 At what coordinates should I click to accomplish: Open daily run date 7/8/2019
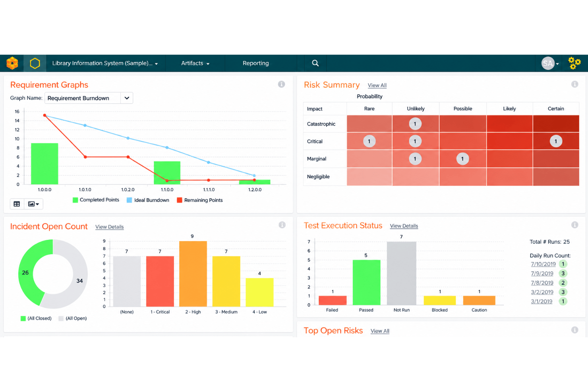[x=542, y=283]
